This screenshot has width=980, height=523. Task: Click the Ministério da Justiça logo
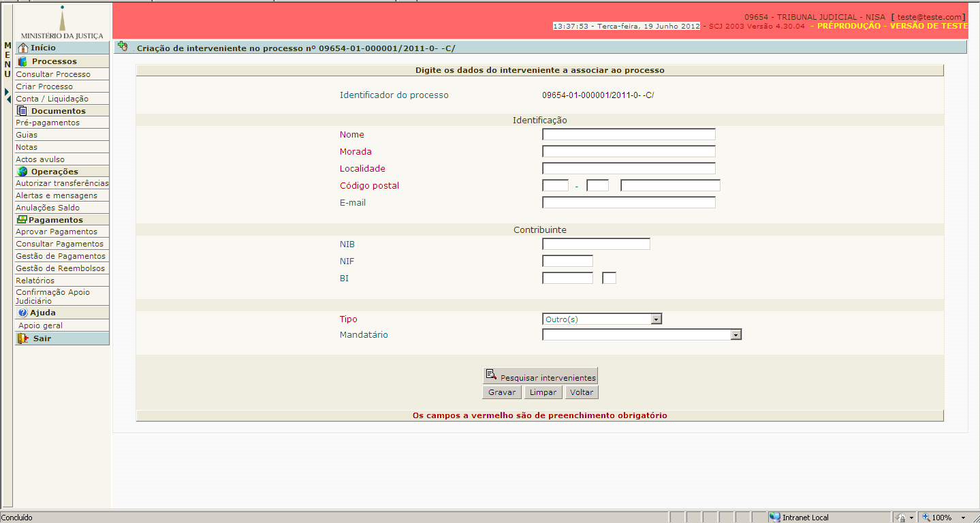(62, 22)
